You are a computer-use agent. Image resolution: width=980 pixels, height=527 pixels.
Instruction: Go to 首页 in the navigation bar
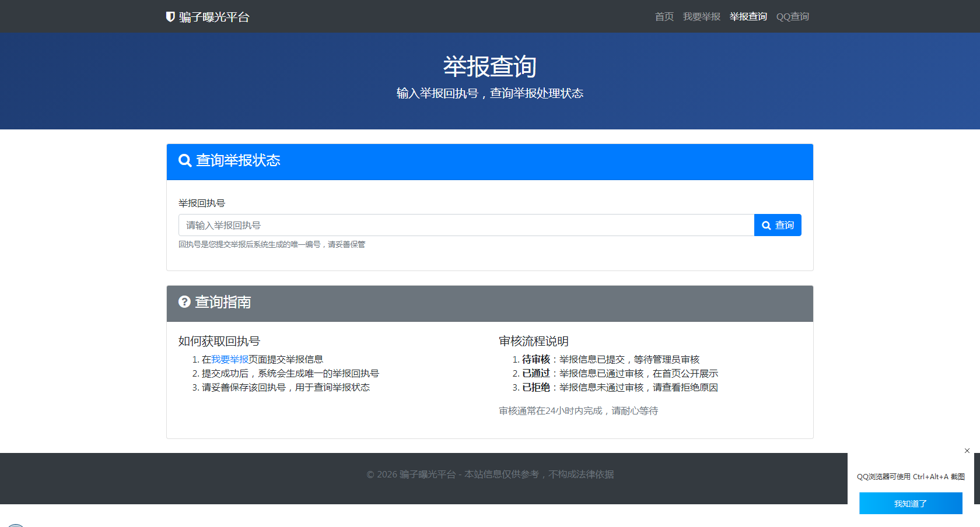[x=664, y=17]
